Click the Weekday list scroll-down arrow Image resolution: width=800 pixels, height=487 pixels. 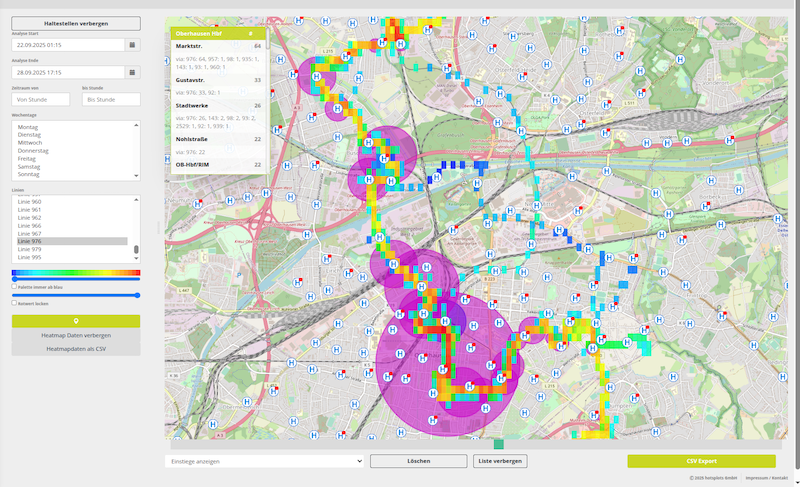point(137,175)
